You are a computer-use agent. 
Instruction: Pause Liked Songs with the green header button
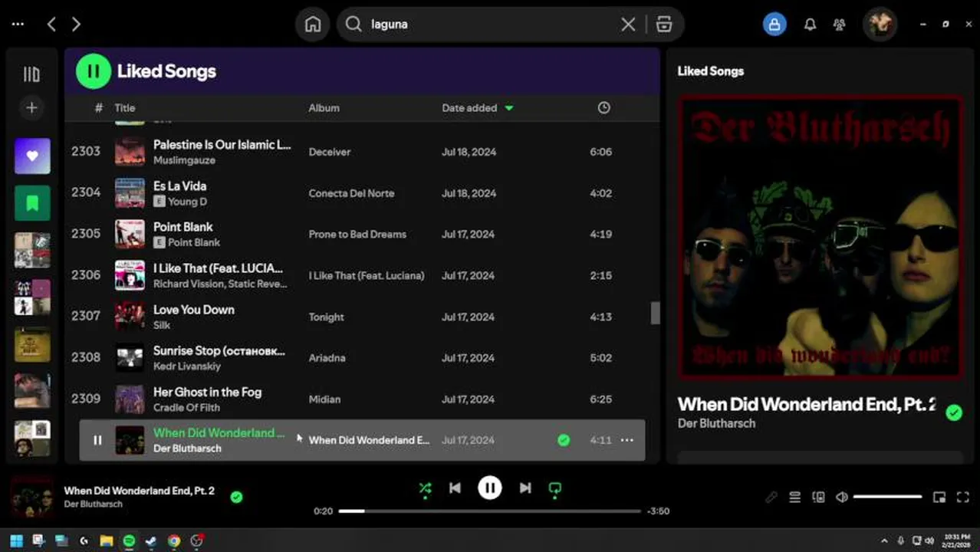click(x=94, y=71)
